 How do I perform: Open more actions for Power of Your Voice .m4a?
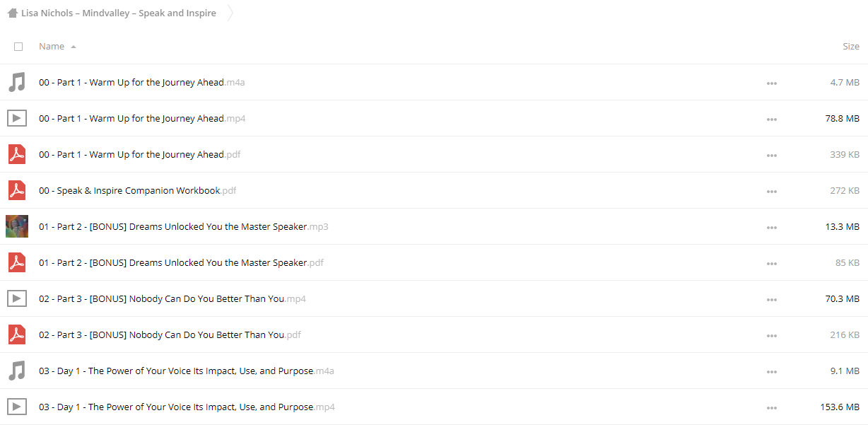point(772,372)
